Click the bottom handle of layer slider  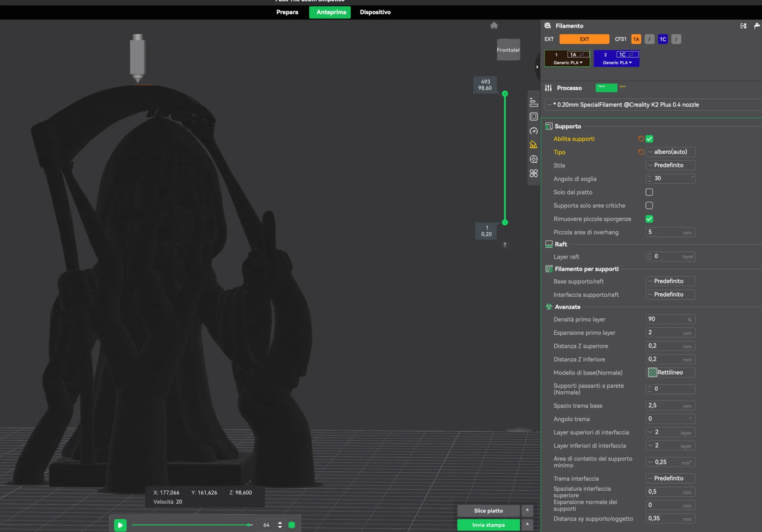(x=505, y=222)
